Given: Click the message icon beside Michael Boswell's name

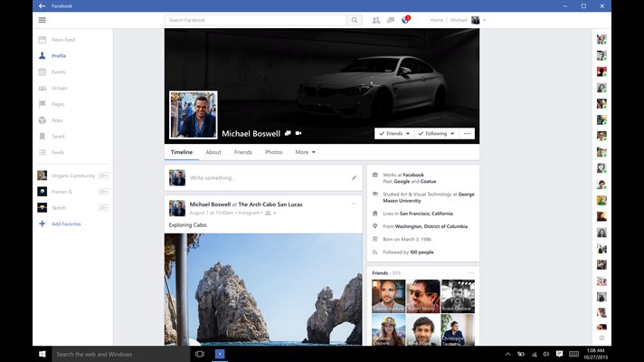Looking at the screenshot, I should coord(288,133).
